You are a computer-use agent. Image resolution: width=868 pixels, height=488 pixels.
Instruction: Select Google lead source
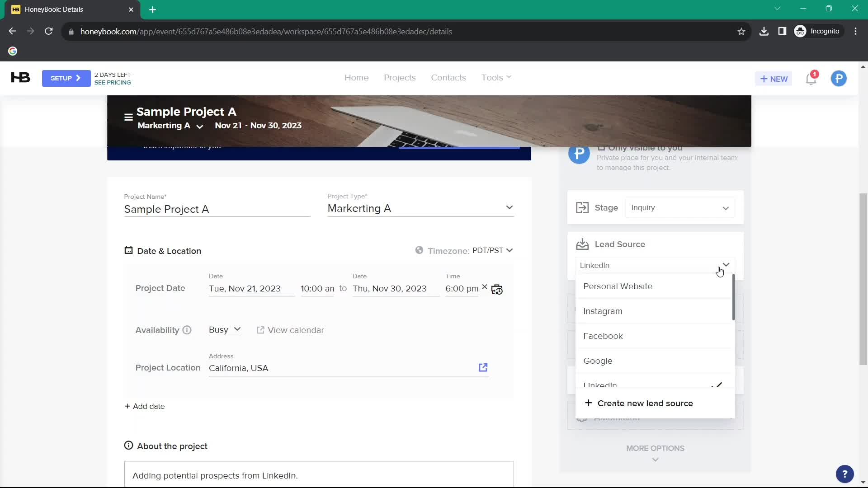point(654,361)
